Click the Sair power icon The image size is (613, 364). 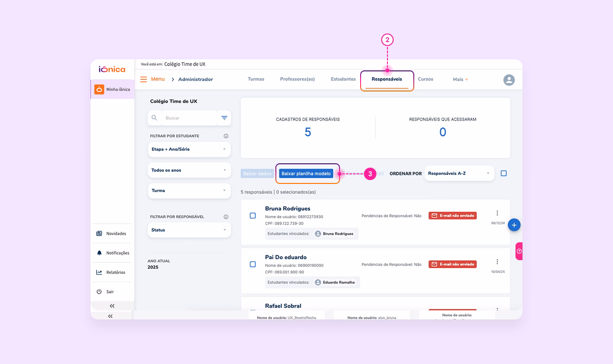(x=99, y=292)
